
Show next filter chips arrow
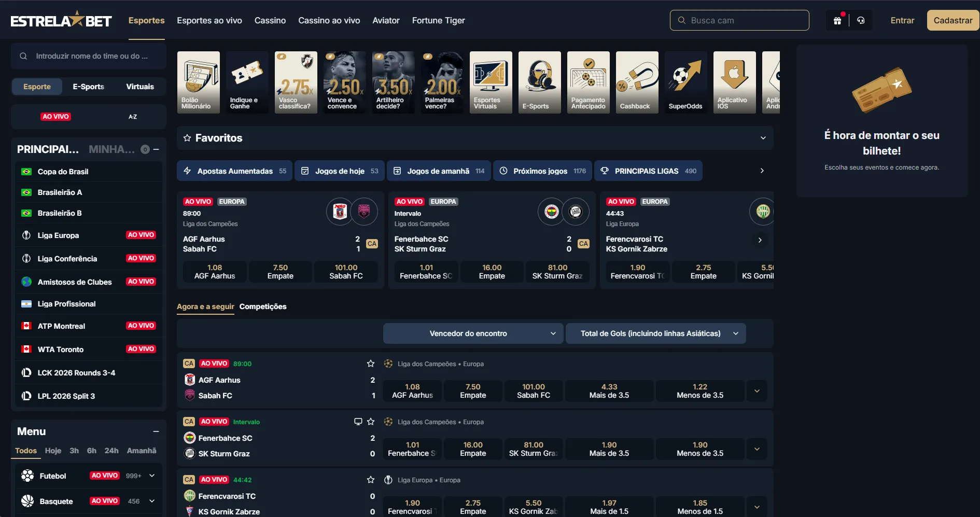tap(762, 171)
